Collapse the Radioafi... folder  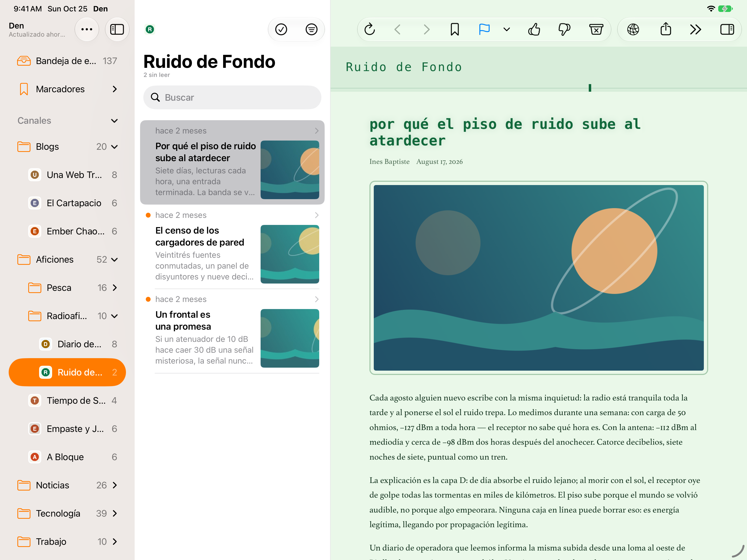point(115,316)
